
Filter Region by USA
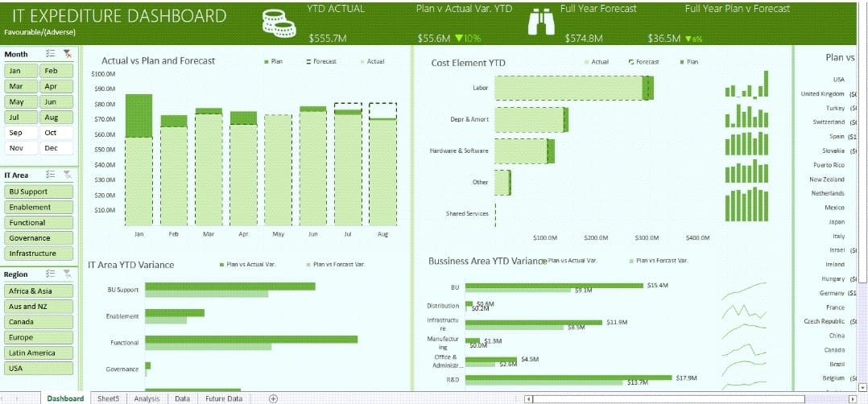39,369
